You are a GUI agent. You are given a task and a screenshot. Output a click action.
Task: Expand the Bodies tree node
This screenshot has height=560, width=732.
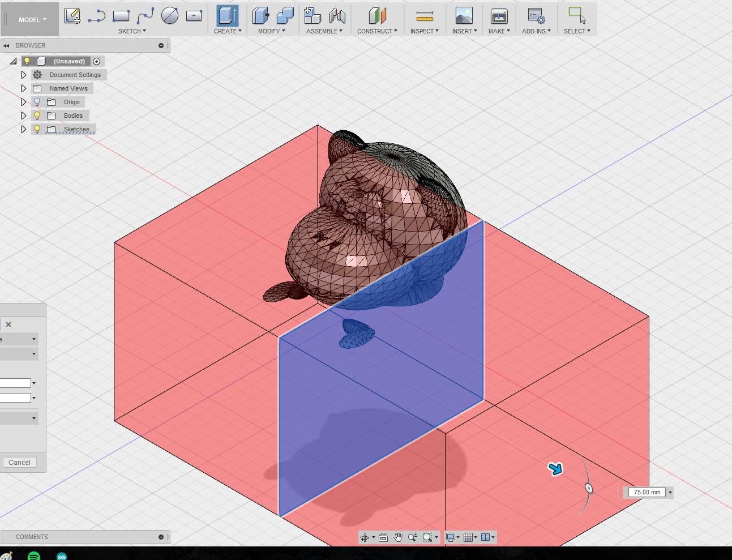pyautogui.click(x=23, y=116)
